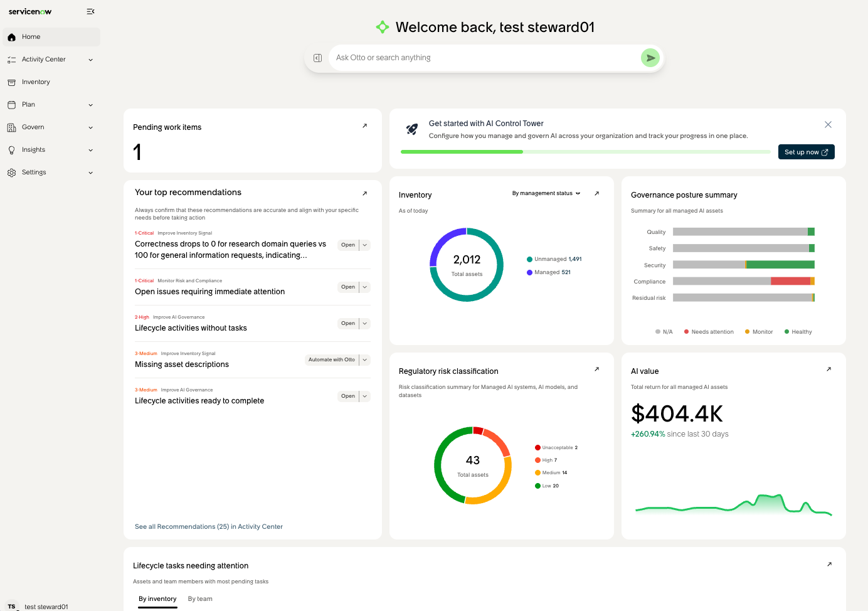Select Inventory in sidebar
This screenshot has height=611, width=868.
pos(51,82)
